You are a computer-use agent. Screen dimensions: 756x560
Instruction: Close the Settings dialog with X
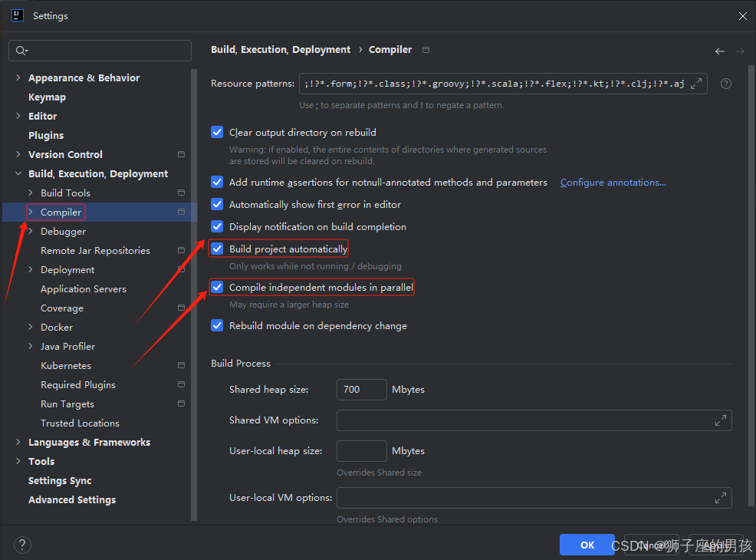pyautogui.click(x=742, y=16)
